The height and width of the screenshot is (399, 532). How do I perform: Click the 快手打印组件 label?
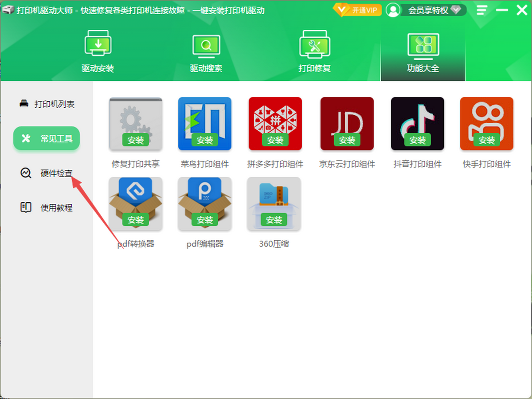coord(487,164)
